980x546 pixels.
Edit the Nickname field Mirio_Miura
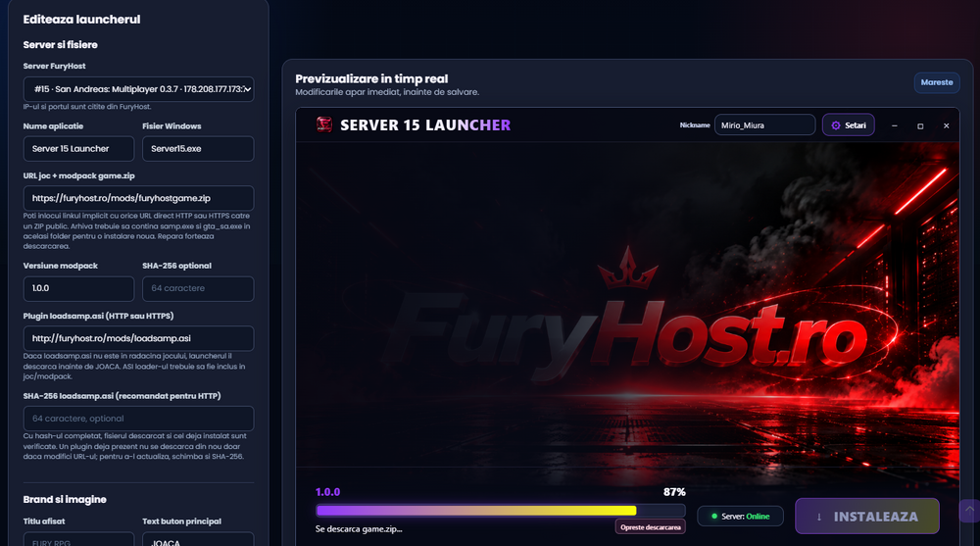tap(765, 125)
